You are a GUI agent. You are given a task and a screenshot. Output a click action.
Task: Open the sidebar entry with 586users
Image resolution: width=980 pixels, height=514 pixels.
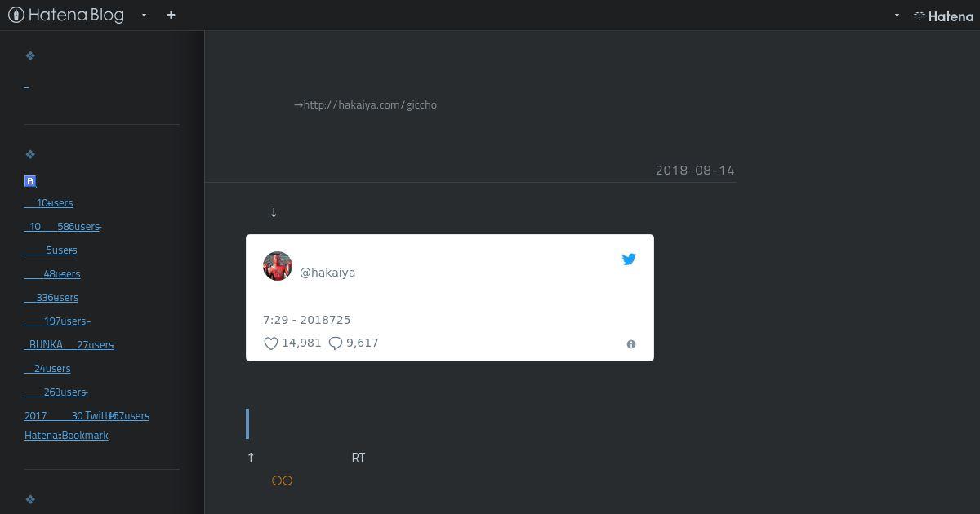point(61,226)
